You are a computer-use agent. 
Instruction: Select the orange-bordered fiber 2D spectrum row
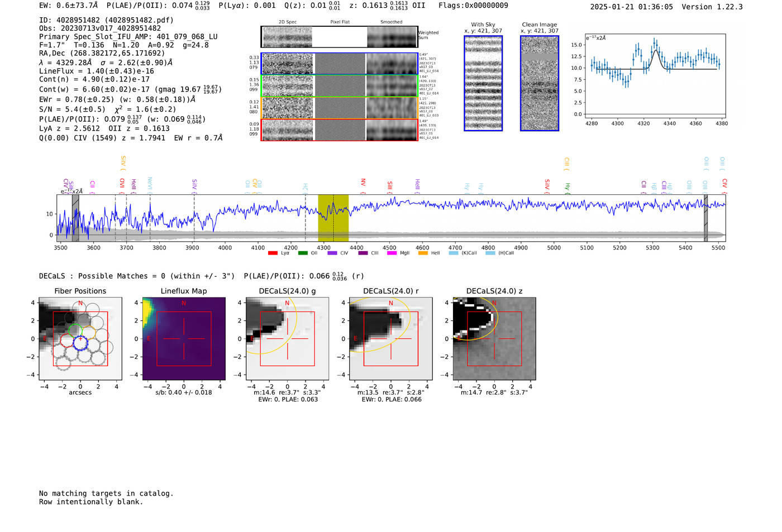tap(339, 108)
